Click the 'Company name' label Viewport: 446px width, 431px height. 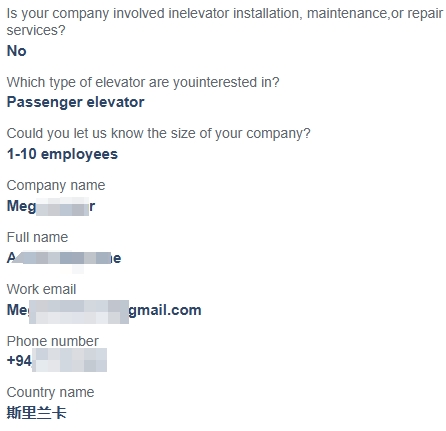pos(56,185)
